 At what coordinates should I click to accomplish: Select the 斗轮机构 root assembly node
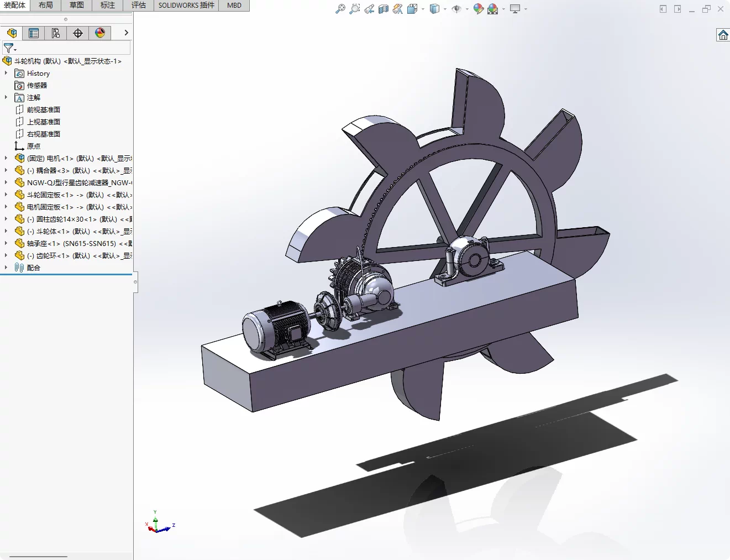tap(62, 61)
